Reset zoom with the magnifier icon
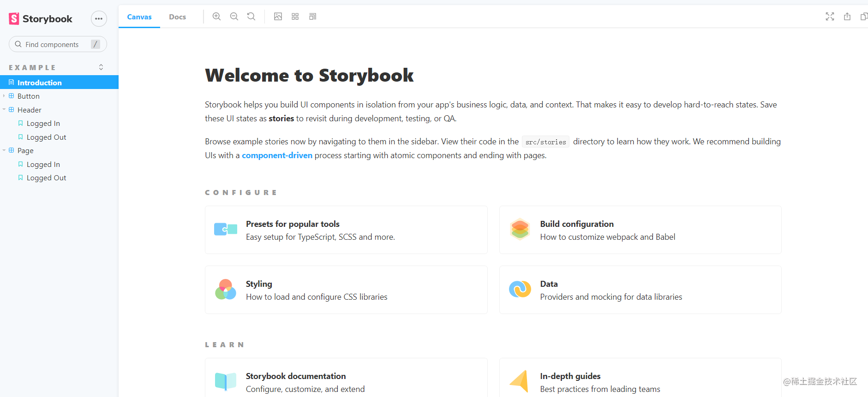 (x=251, y=17)
